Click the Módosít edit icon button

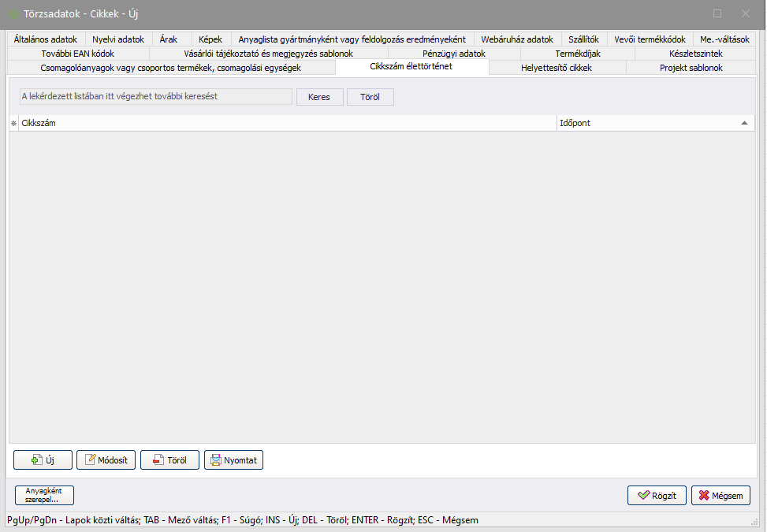[106, 460]
